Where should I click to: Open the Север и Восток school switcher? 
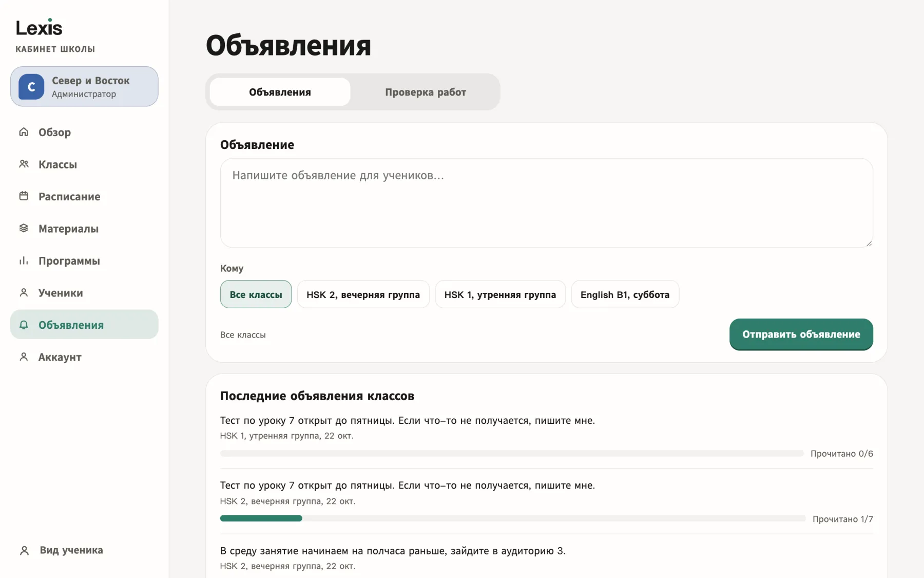84,86
